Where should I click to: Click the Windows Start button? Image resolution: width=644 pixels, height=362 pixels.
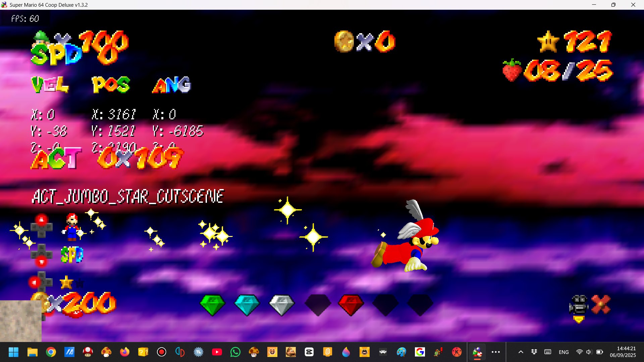tap(14, 352)
